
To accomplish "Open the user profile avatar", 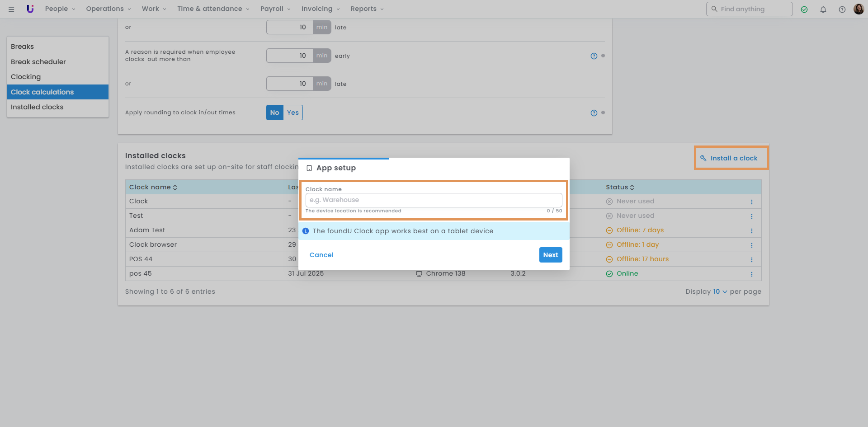I will (859, 9).
